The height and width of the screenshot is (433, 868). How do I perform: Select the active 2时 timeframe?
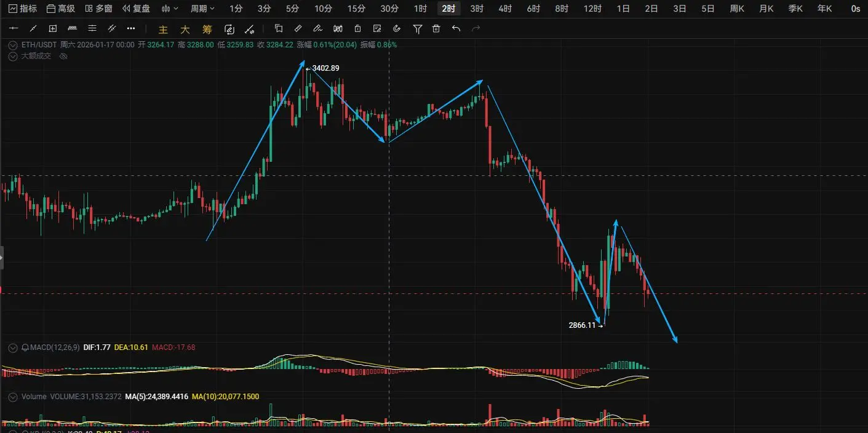click(448, 9)
